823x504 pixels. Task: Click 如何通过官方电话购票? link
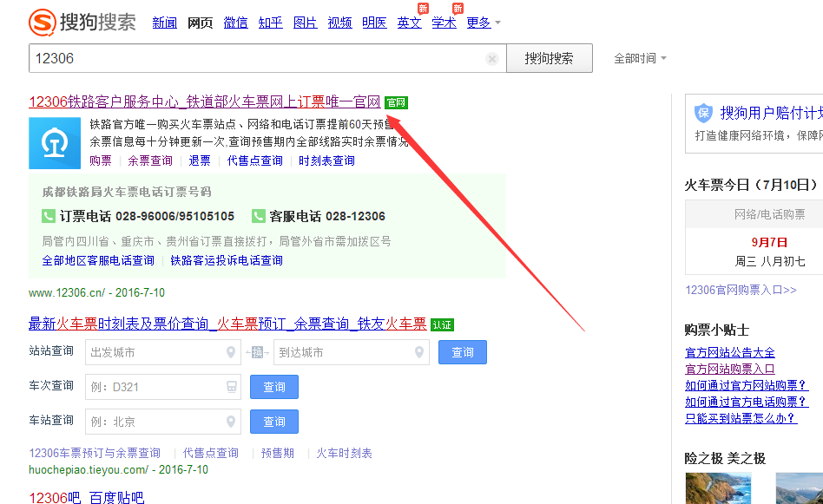click(x=747, y=403)
